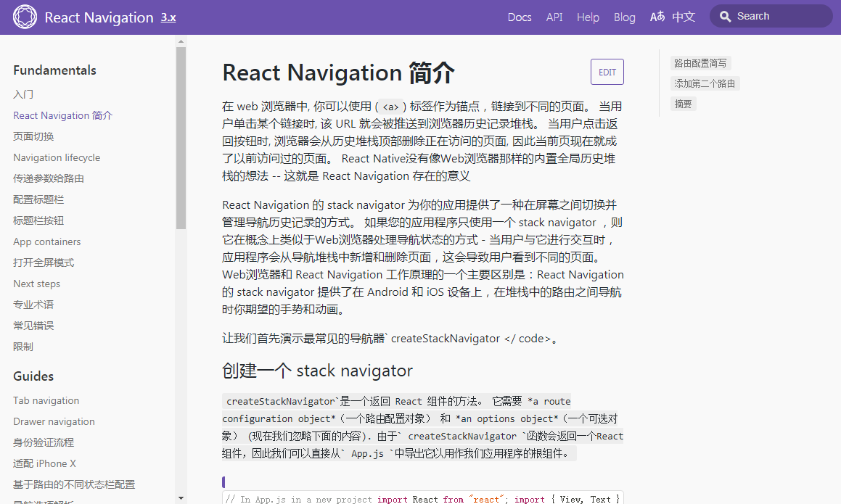Open App containers sidebar page
This screenshot has width=841, height=504.
[x=47, y=241]
